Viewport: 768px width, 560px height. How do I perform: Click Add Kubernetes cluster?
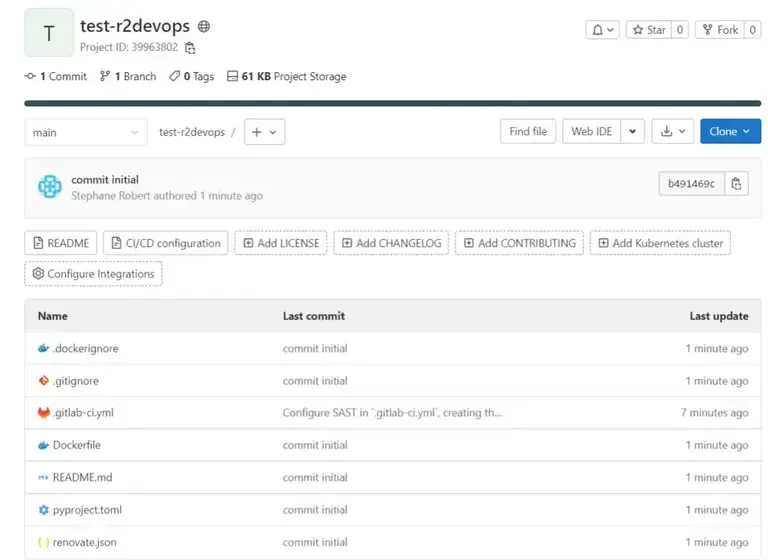[x=660, y=243]
